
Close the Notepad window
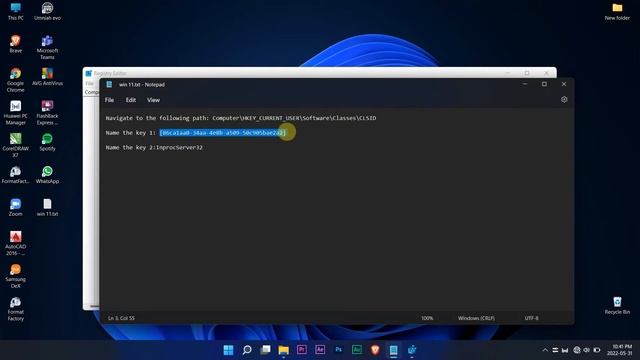[564, 84]
